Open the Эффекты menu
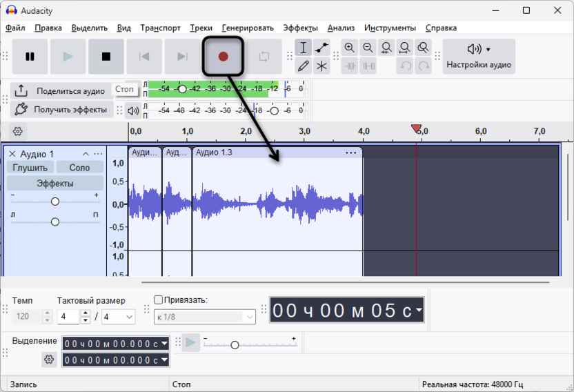Screen dimensions: 574x392 [300, 28]
